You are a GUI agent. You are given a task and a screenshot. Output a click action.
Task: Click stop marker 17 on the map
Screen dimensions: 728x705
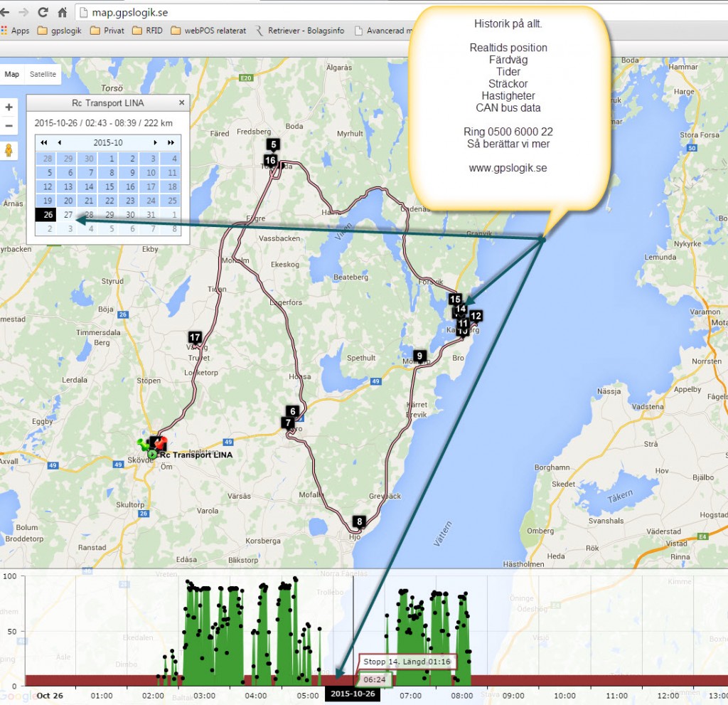tap(196, 336)
